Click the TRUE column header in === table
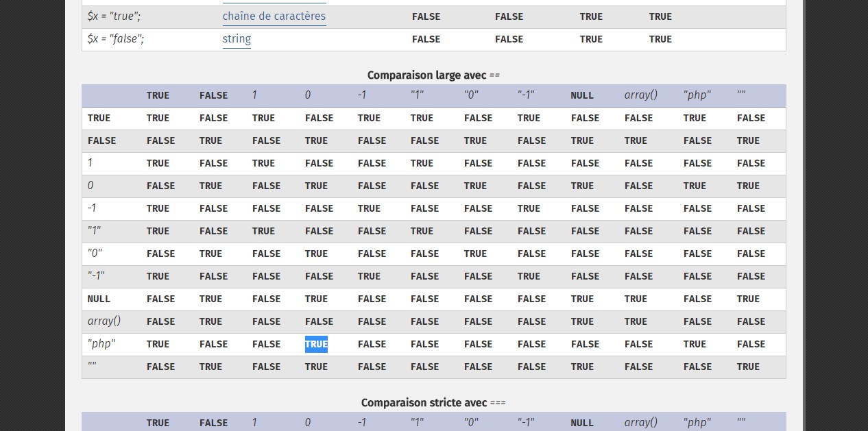Viewport: 868px width, 431px height. point(158,423)
